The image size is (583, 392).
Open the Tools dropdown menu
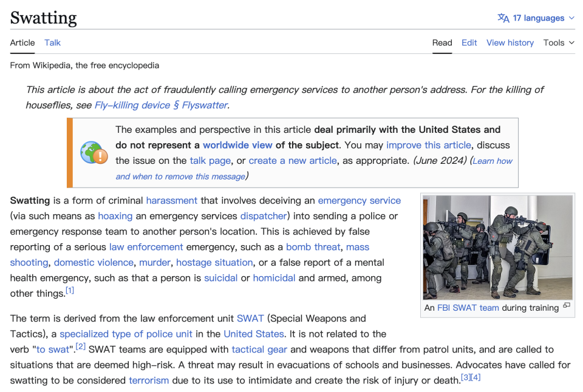coord(559,42)
